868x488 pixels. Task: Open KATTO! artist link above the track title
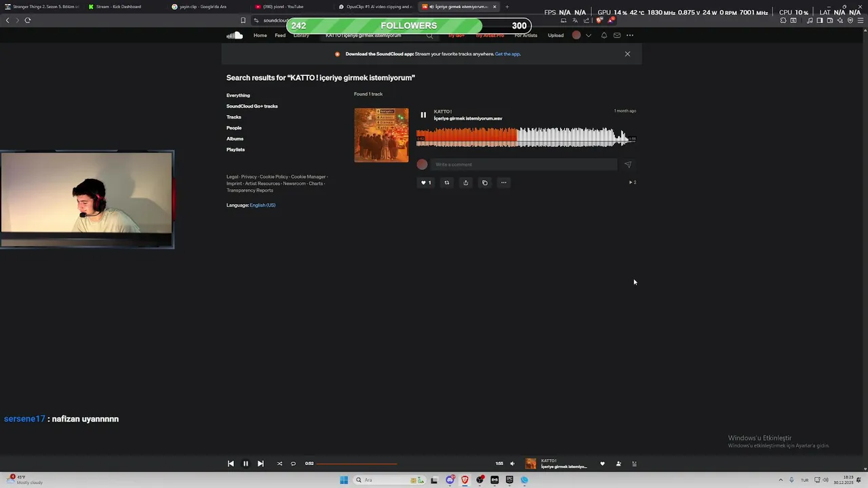pyautogui.click(x=443, y=111)
